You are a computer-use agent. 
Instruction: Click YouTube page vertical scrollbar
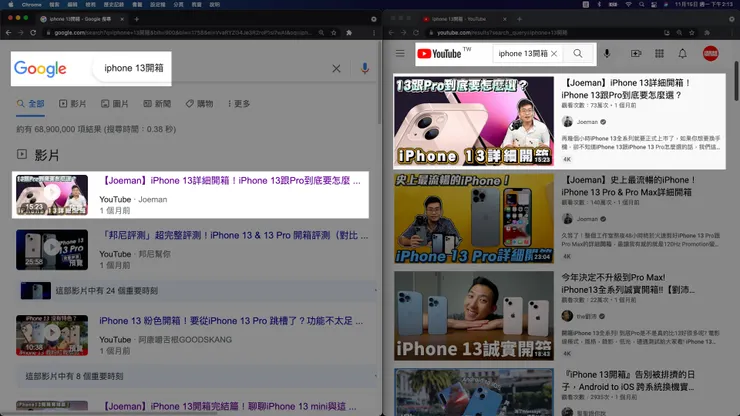coord(736,81)
